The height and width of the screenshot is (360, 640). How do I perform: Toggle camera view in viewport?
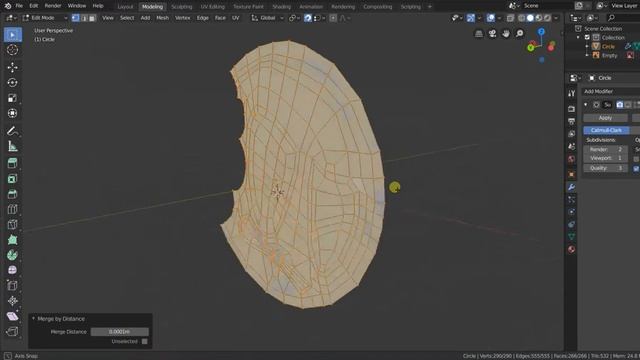492,33
